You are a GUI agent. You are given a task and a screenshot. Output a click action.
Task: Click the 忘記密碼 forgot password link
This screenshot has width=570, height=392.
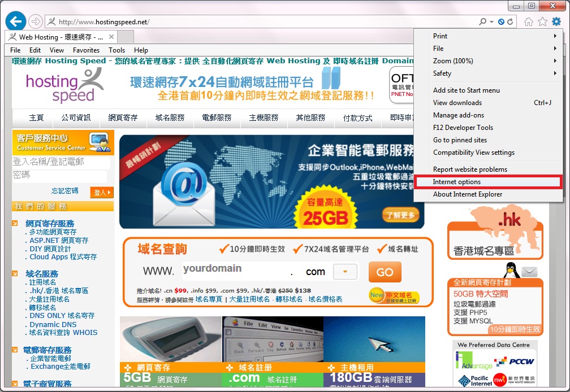(x=64, y=191)
